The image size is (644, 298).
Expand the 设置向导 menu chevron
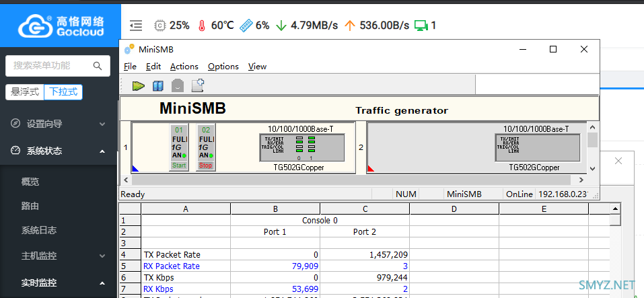(102, 124)
